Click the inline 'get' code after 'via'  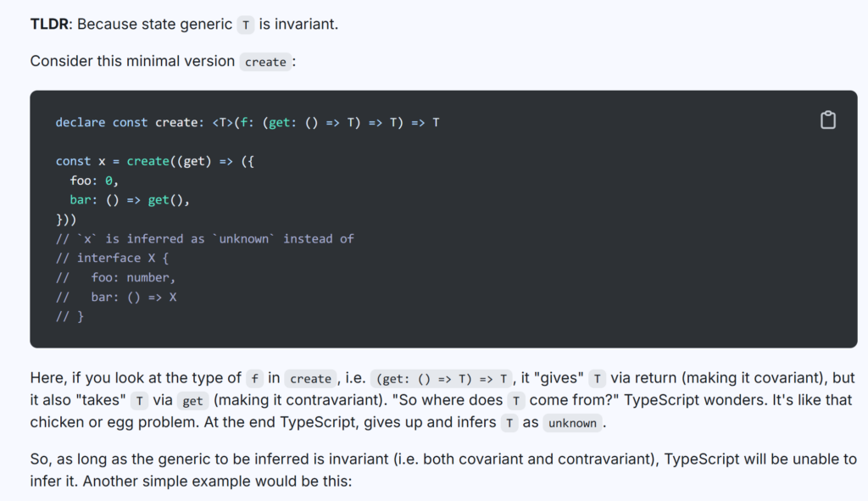192,401
